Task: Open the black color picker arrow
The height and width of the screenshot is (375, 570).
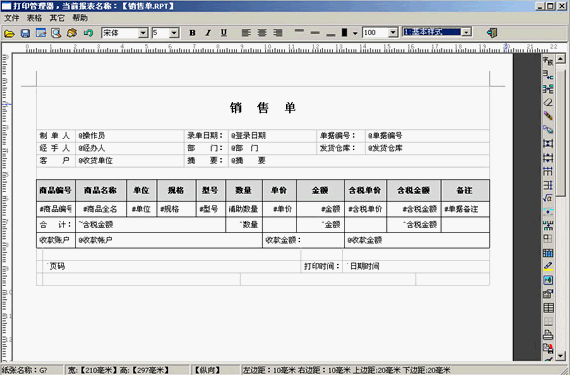Action: 355,33
